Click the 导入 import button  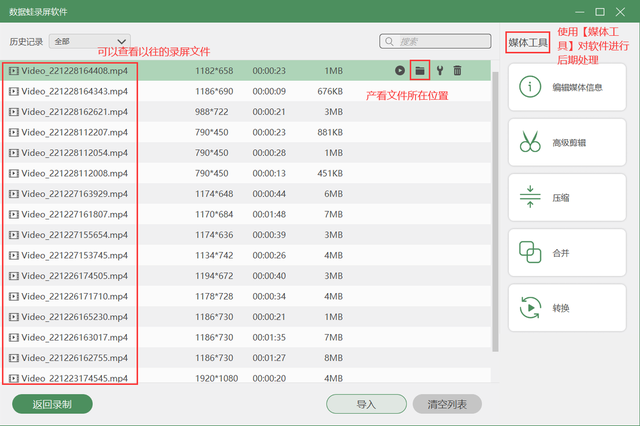[x=366, y=404]
